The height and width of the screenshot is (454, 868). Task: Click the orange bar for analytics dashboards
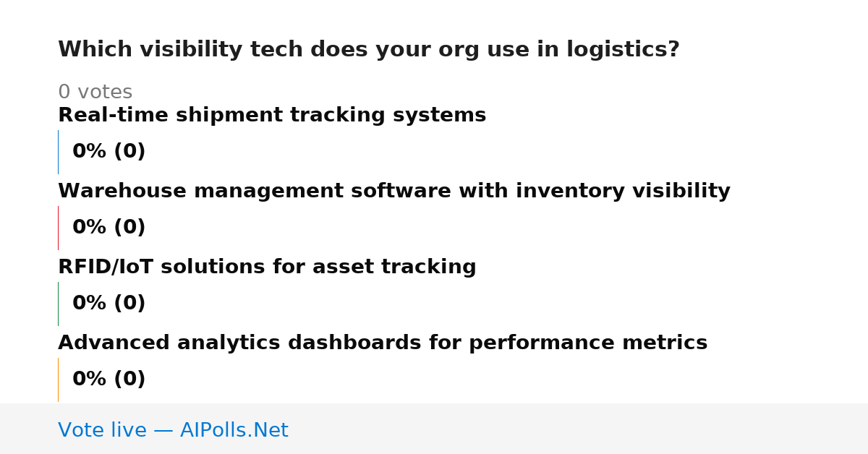click(58, 380)
